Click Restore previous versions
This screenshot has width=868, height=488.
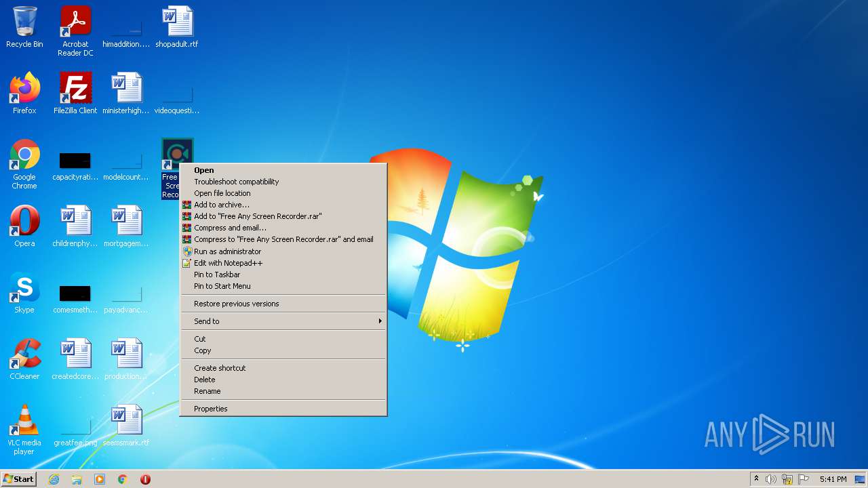point(283,304)
